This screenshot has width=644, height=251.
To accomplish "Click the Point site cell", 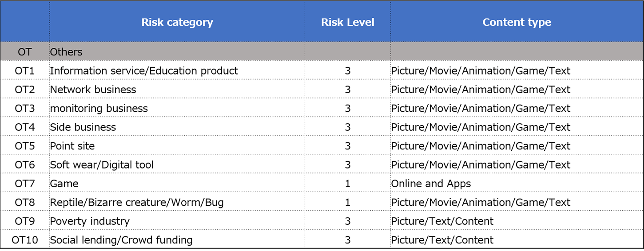I will coord(72,146).
